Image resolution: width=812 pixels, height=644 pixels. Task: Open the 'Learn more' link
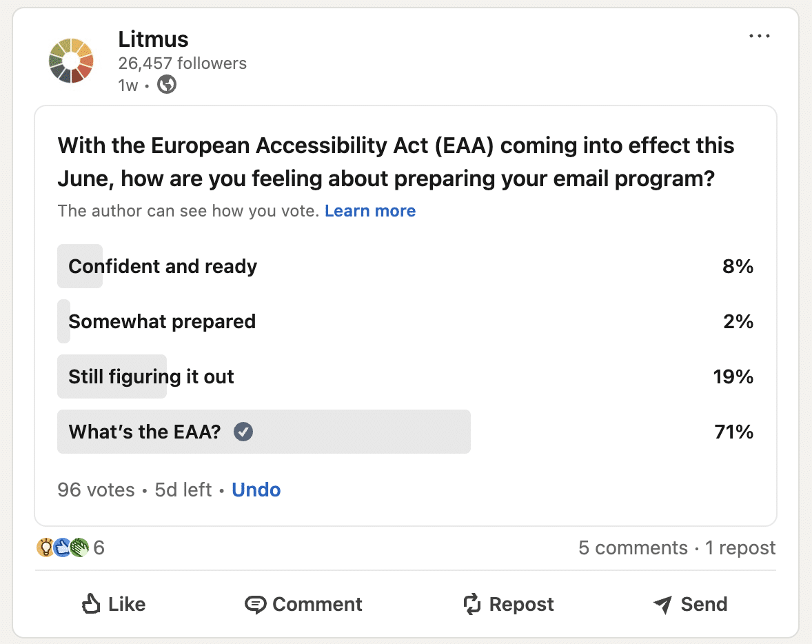370,211
